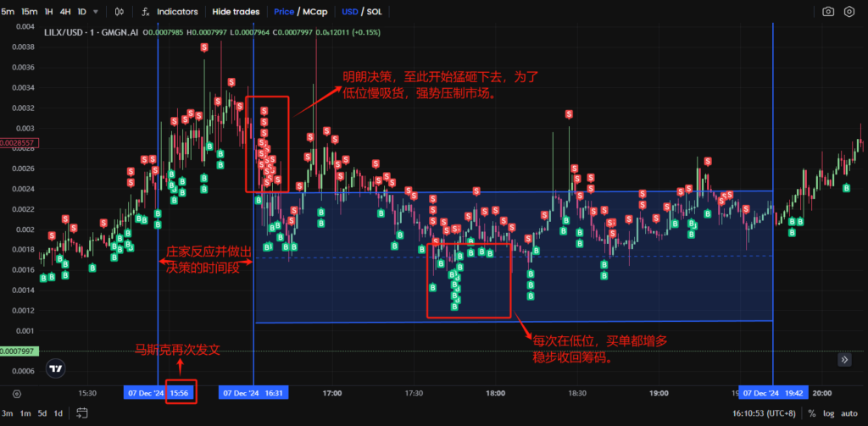Click the fx Indicators function icon
Image resolution: width=868 pixels, height=426 pixels.
click(147, 12)
